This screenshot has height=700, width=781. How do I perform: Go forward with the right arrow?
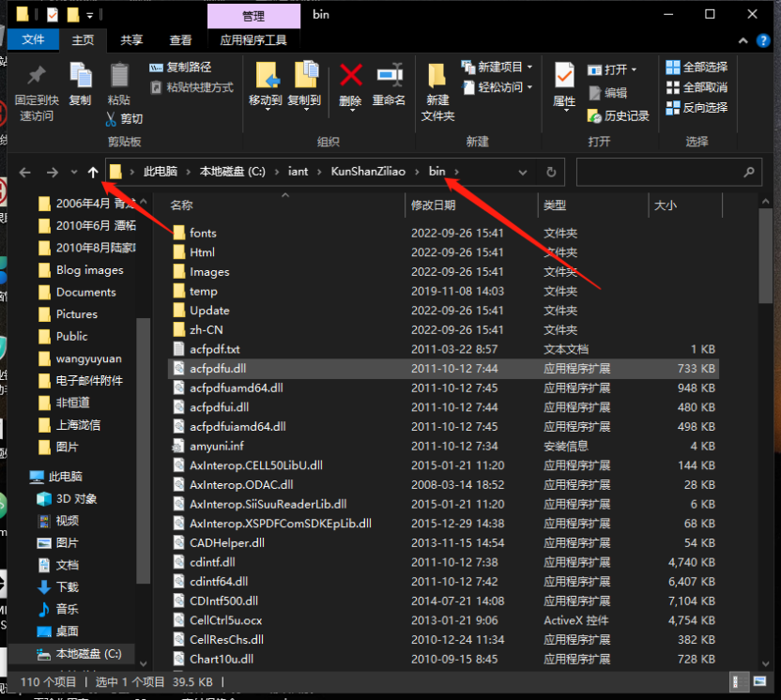click(53, 173)
